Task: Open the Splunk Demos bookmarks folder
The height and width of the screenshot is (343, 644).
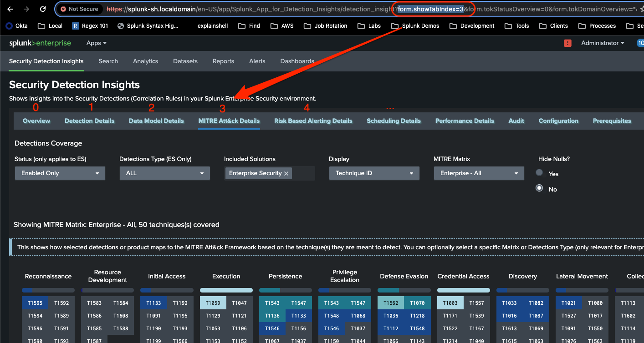Action: pyautogui.click(x=415, y=26)
